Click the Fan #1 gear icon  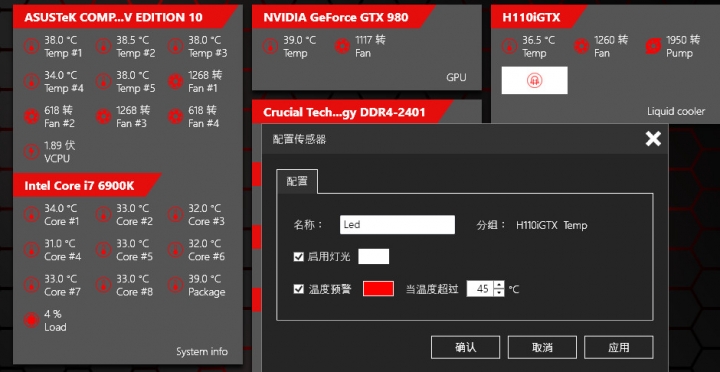(175, 81)
